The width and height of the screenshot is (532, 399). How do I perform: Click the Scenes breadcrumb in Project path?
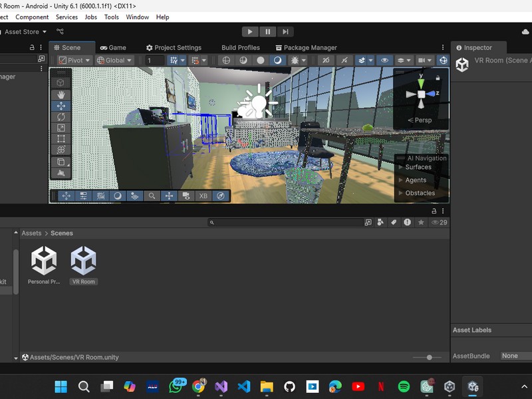(62, 233)
